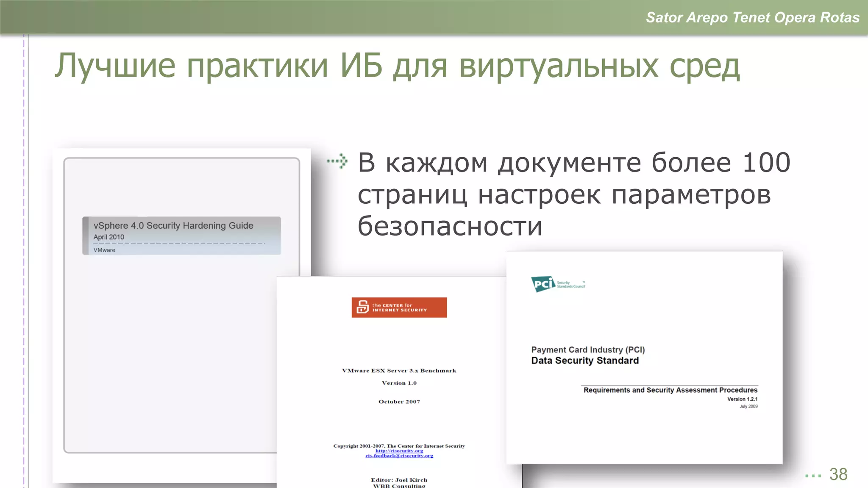Click 'VMware ESX Server 3.x Benchmark' text
Image resolution: width=868 pixels, height=488 pixels.
(399, 371)
